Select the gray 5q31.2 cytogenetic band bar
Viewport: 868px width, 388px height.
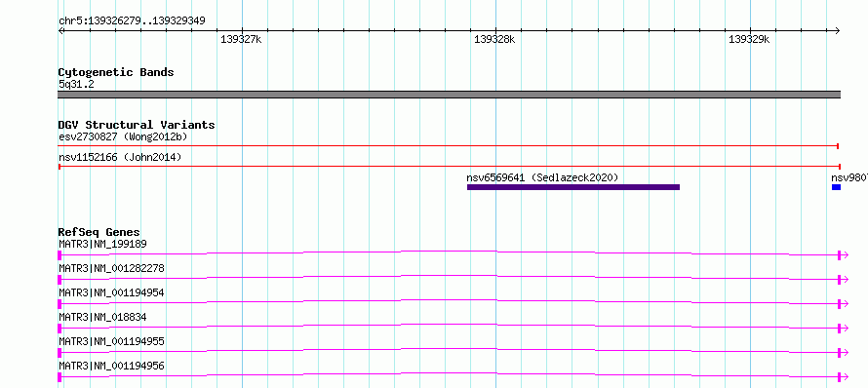pos(449,95)
